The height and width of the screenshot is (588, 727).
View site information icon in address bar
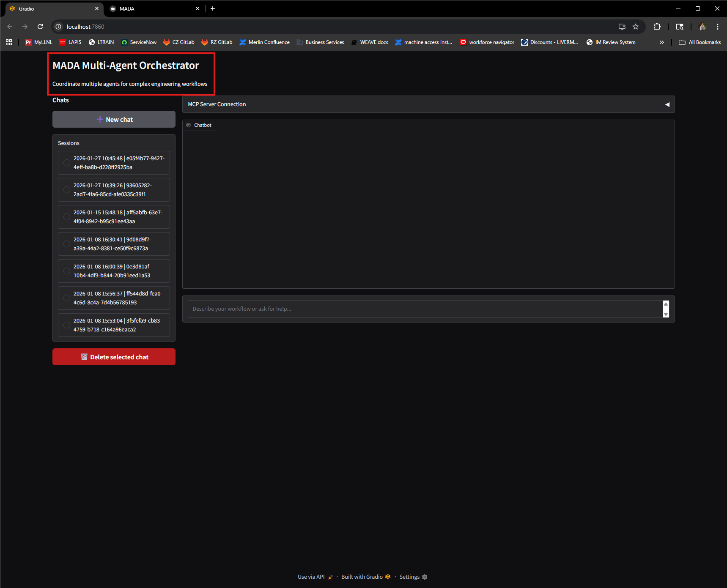point(58,27)
